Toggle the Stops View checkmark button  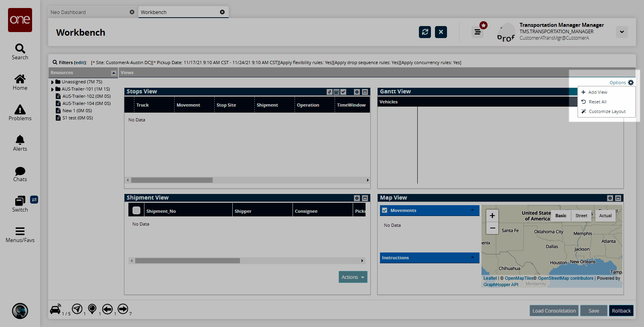[x=343, y=92]
